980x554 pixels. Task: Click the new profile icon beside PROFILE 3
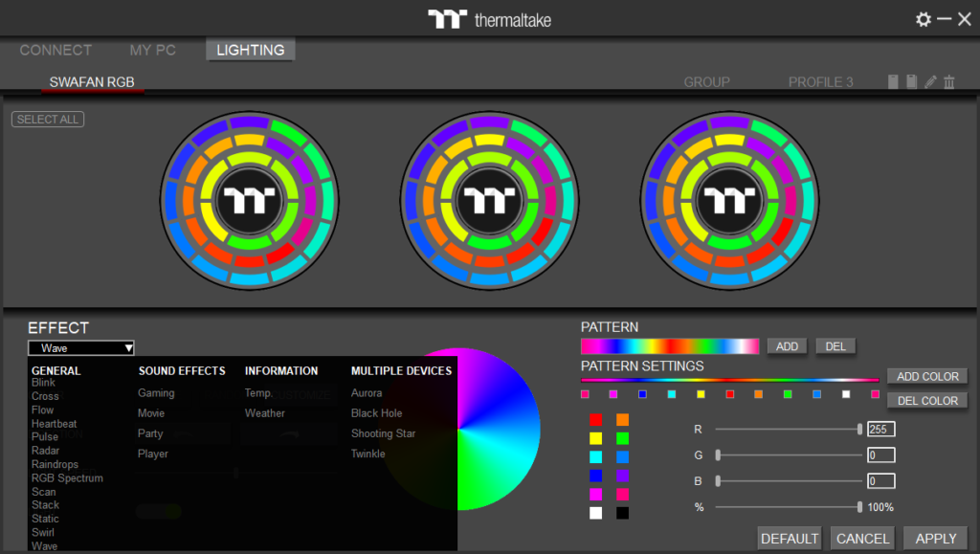coord(893,82)
